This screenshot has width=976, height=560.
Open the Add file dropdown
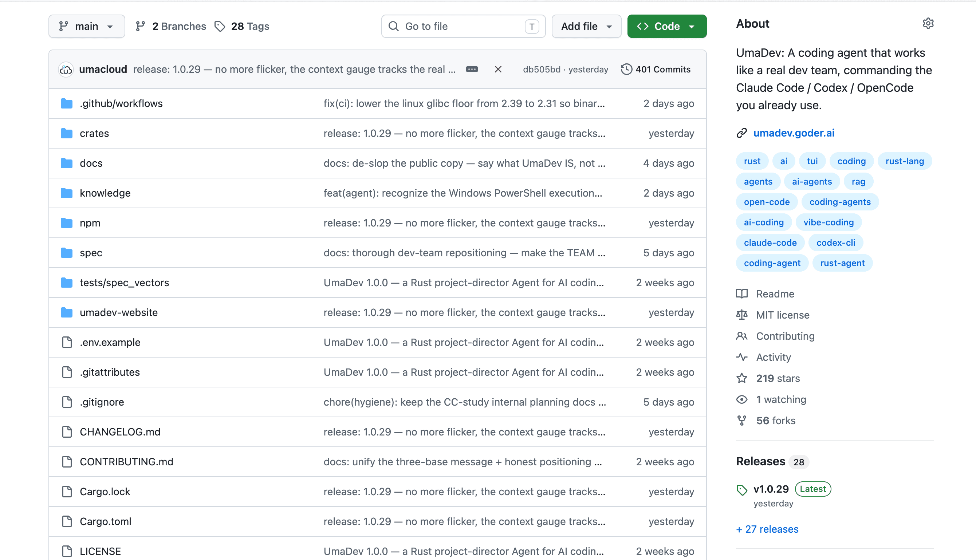[586, 26]
